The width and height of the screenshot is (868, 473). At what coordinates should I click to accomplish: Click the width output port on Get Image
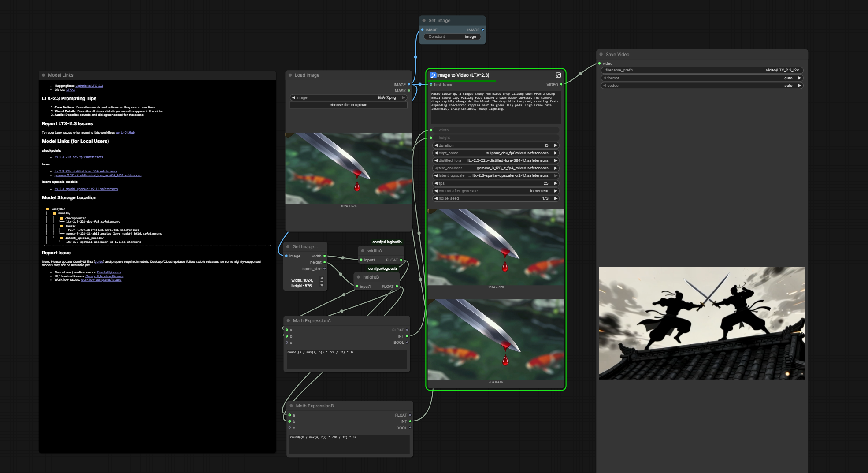click(x=325, y=256)
